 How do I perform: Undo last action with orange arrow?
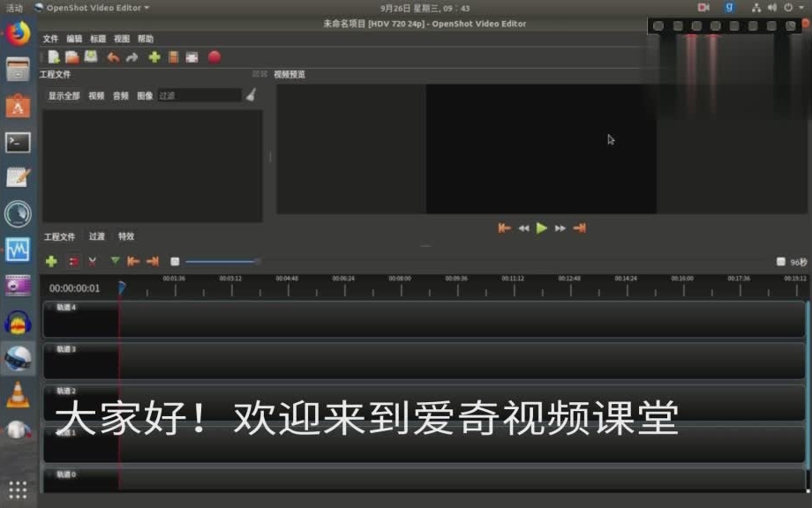point(113,57)
